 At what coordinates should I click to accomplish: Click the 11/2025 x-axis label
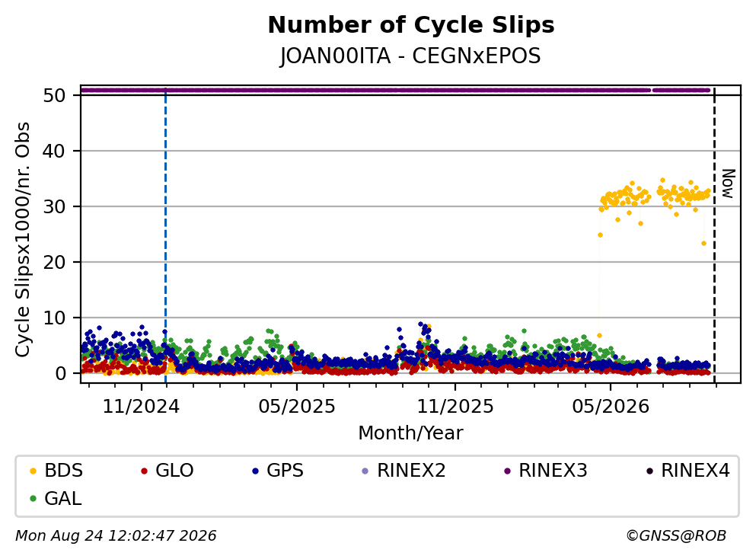[455, 407]
